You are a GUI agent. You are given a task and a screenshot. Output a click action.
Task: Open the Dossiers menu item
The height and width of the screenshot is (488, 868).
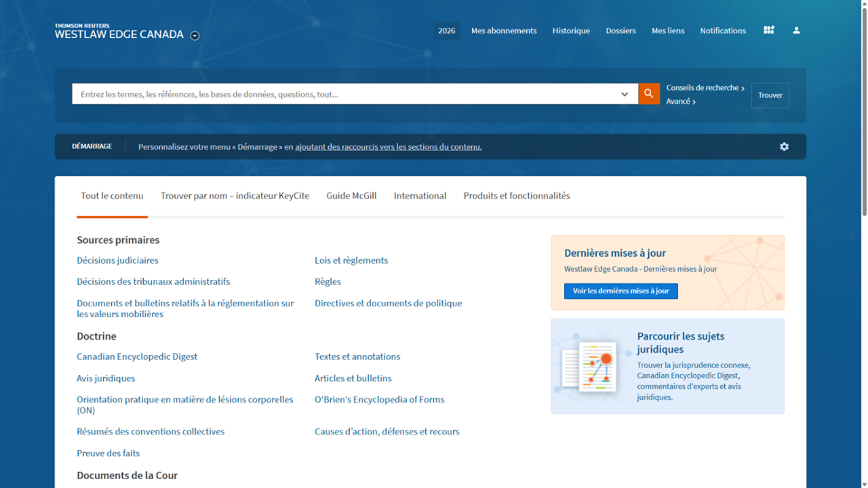click(620, 30)
